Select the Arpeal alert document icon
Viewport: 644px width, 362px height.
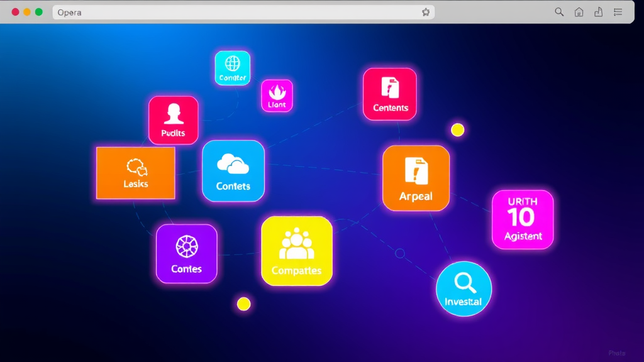coord(416,178)
